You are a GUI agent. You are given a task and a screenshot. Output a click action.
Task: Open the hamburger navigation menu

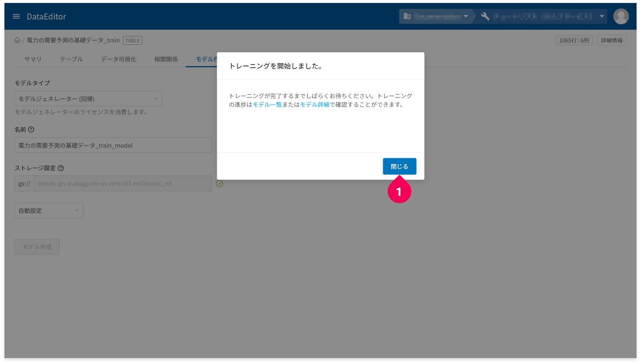click(x=16, y=16)
